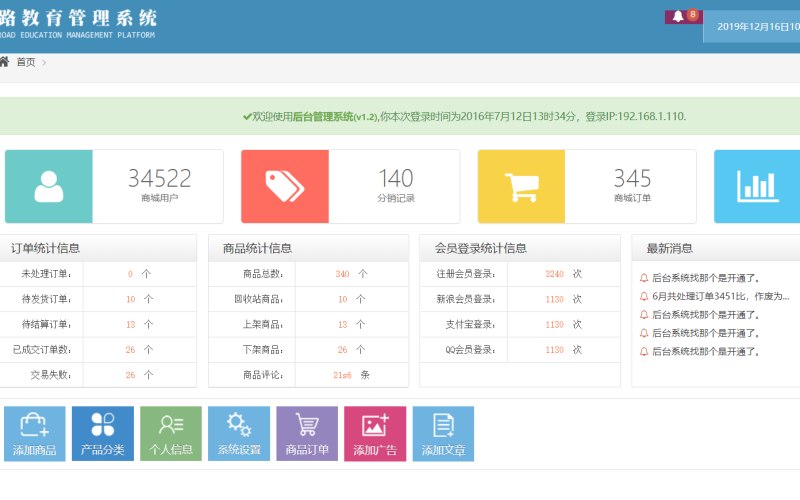Open 添加商品 shortcut tile
This screenshot has height=500, width=800.
coord(35,434)
